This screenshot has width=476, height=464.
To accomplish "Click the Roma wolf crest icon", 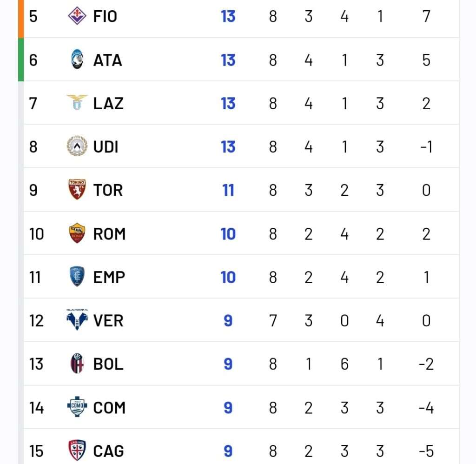I will point(77,233).
